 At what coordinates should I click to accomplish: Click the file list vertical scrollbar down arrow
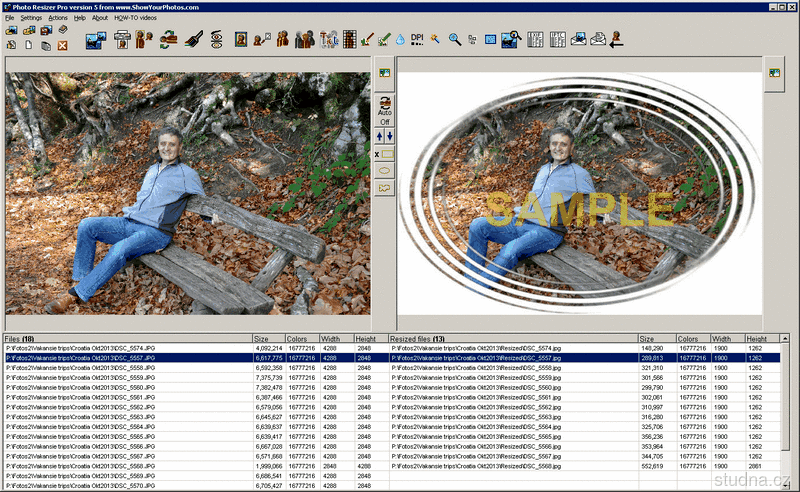[x=783, y=486]
